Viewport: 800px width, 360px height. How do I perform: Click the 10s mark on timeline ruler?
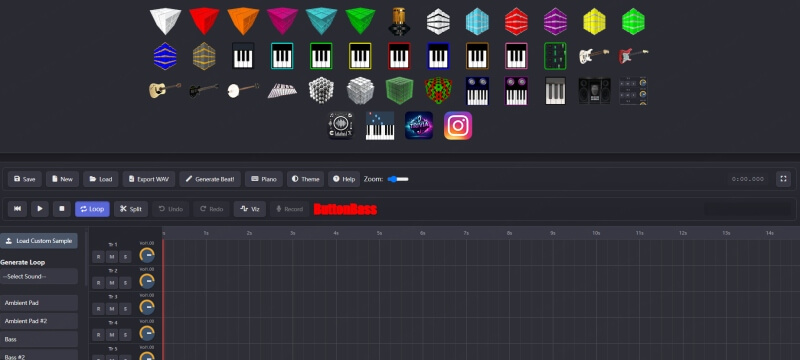coord(596,233)
